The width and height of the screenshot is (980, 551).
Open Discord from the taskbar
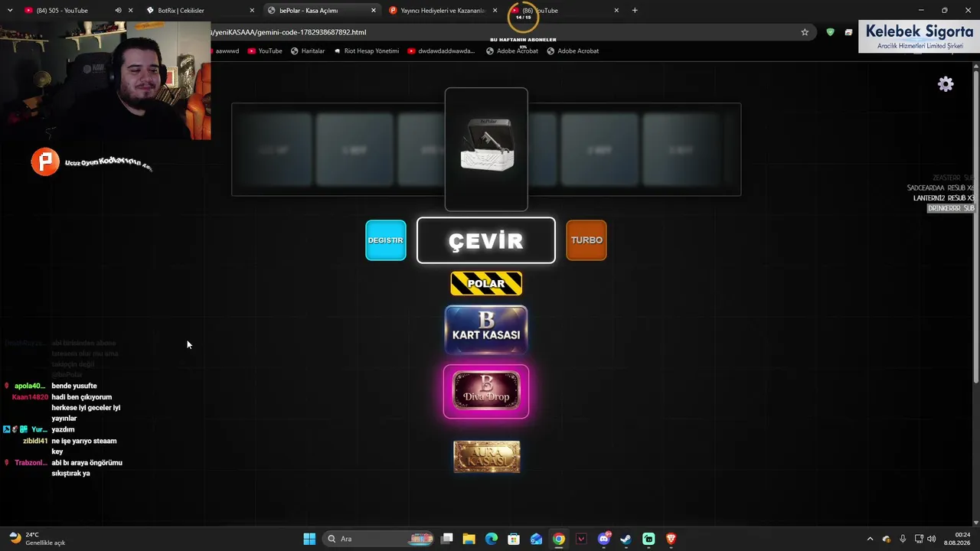[x=603, y=539]
